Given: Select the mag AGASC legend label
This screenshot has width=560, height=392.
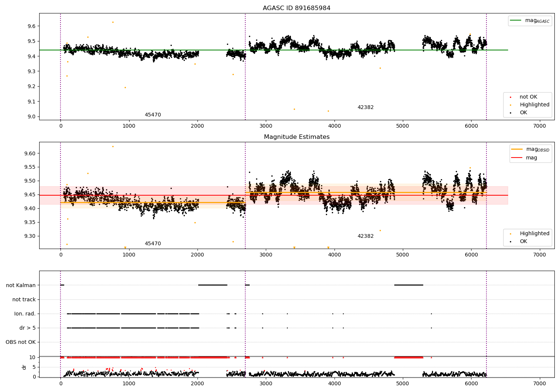Looking at the screenshot, I should point(537,21).
